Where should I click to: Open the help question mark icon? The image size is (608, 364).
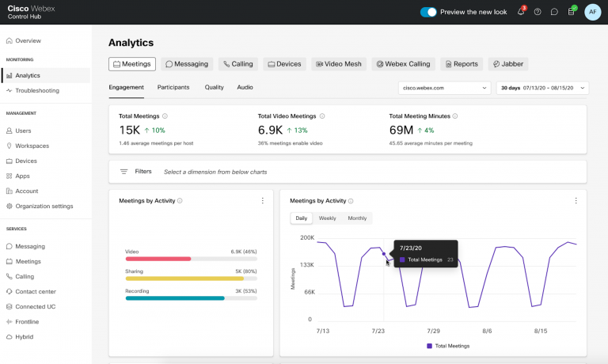[538, 12]
